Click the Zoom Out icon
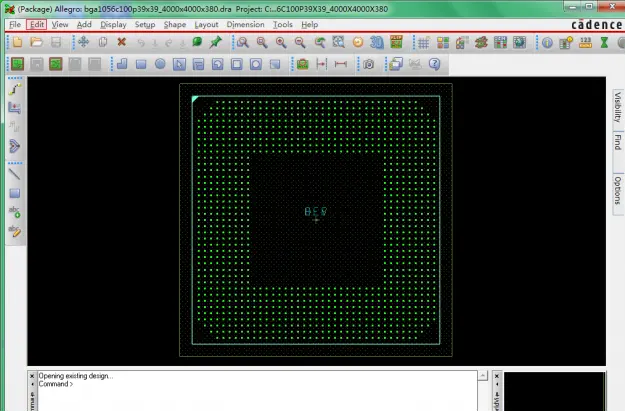The image size is (626, 412). tap(300, 42)
